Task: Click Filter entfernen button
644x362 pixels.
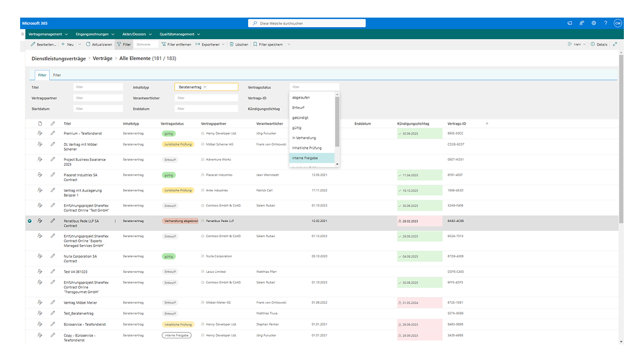Action: (x=176, y=44)
